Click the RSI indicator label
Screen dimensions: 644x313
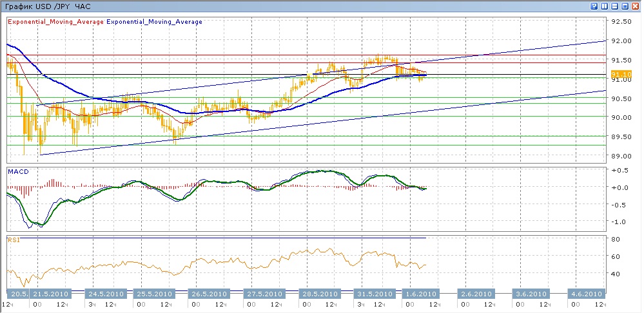14,240
